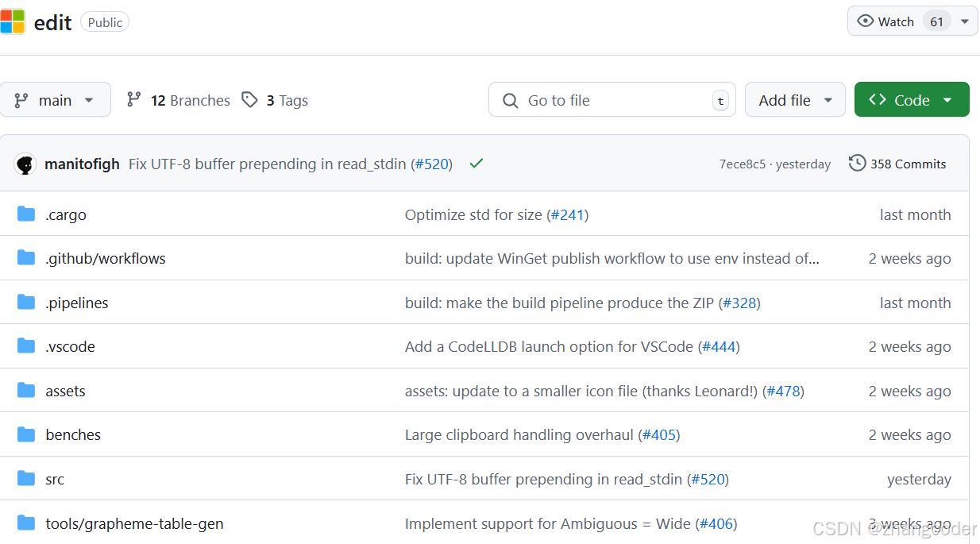
Task: Open the assets folder
Action: coord(65,391)
